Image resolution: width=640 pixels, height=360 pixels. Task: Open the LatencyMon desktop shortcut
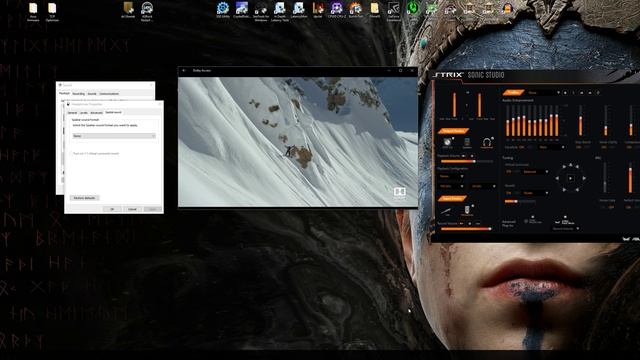coord(299,10)
